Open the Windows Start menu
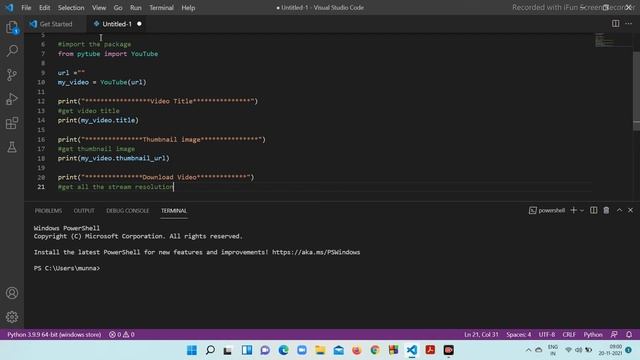 click(x=191, y=350)
